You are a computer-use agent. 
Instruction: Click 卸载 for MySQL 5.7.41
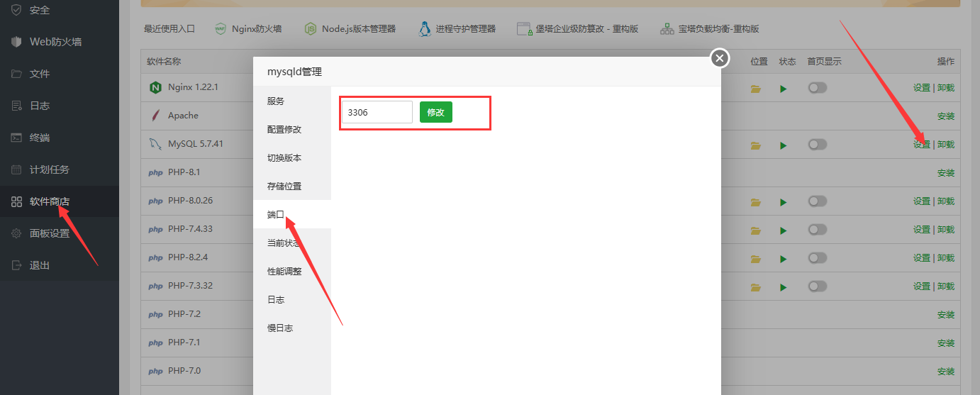pyautogui.click(x=946, y=145)
